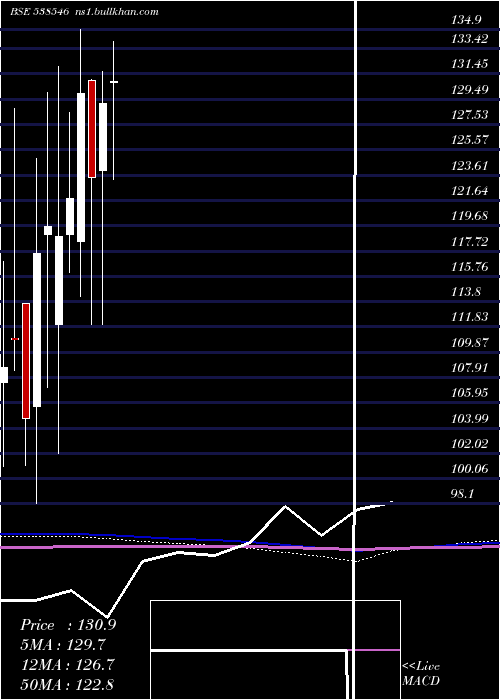
Task: Click the 115.76 price axis label
Action: pos(469,267)
